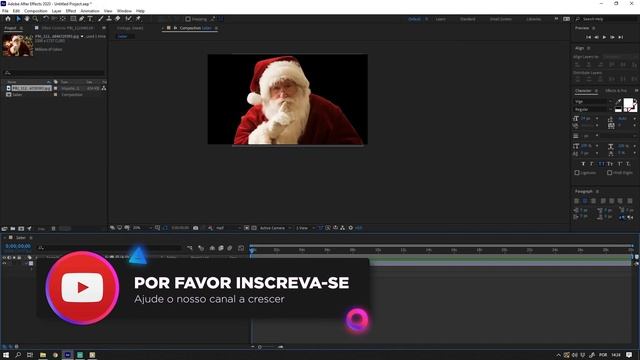Click the Interpret Footage icon in Project panel
Image resolution: width=640 pixels, height=360 pixels.
pos(4,229)
